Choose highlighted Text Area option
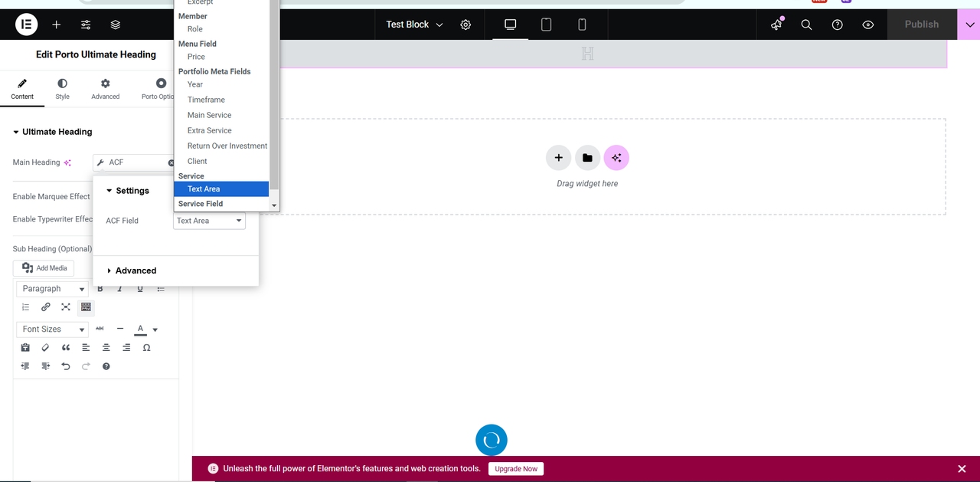The image size is (980, 482). coord(222,189)
